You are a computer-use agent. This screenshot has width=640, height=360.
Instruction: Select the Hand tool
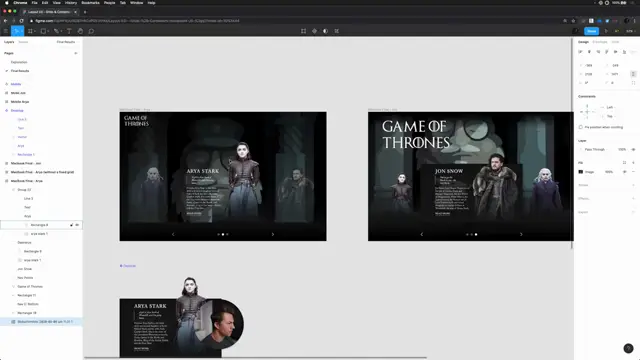[x=80, y=31]
